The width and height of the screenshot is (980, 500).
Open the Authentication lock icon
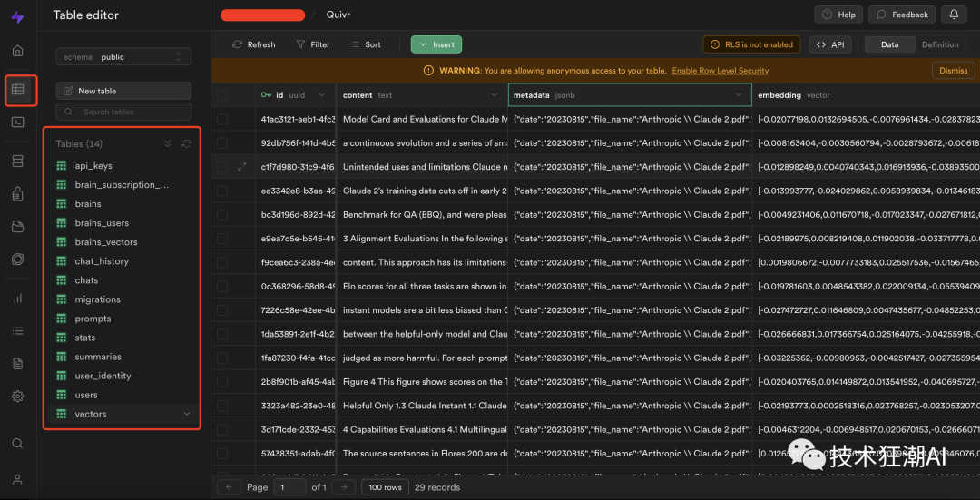(x=17, y=194)
